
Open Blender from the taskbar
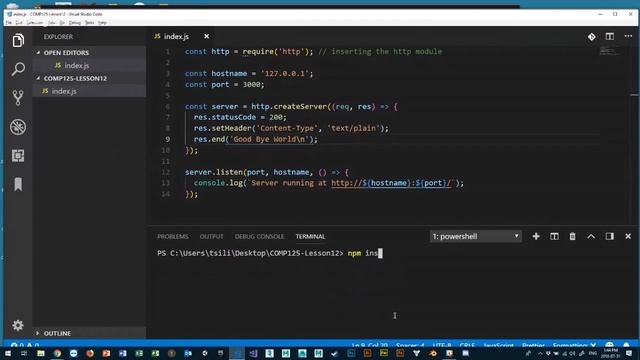pos(433,353)
